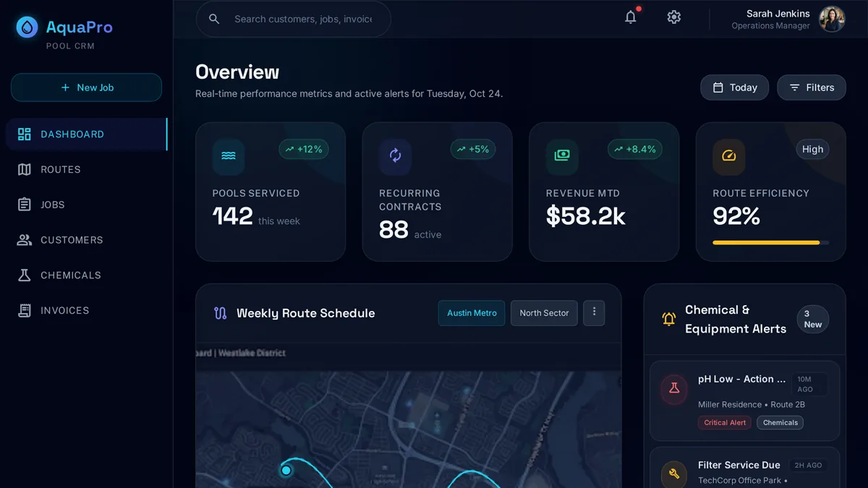
Task: Create a New Job
Action: pyautogui.click(x=86, y=87)
